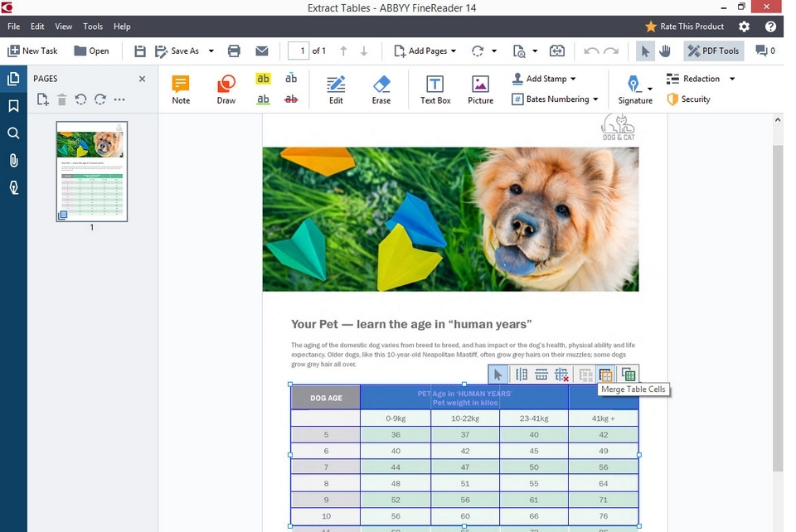The width and height of the screenshot is (796, 532).
Task: Delete the page in Pages panel
Action: (62, 99)
